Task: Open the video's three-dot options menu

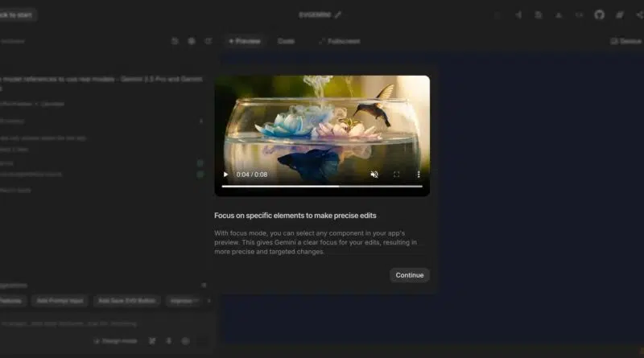Action: pos(418,175)
